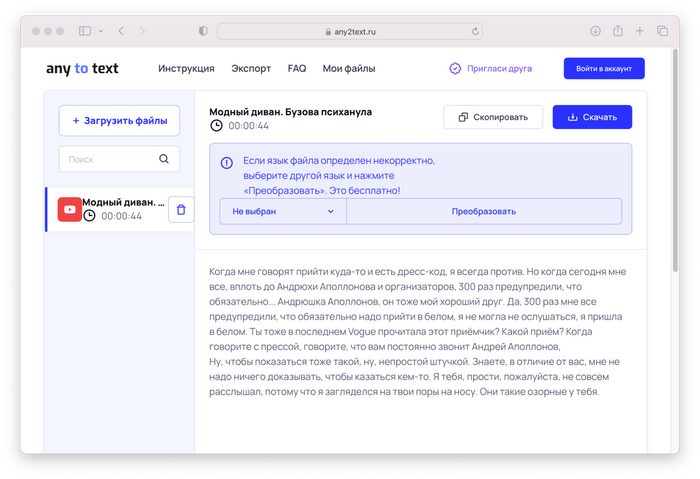The image size is (700, 479).
Task: Click Safari share icon
Action: [x=618, y=31]
